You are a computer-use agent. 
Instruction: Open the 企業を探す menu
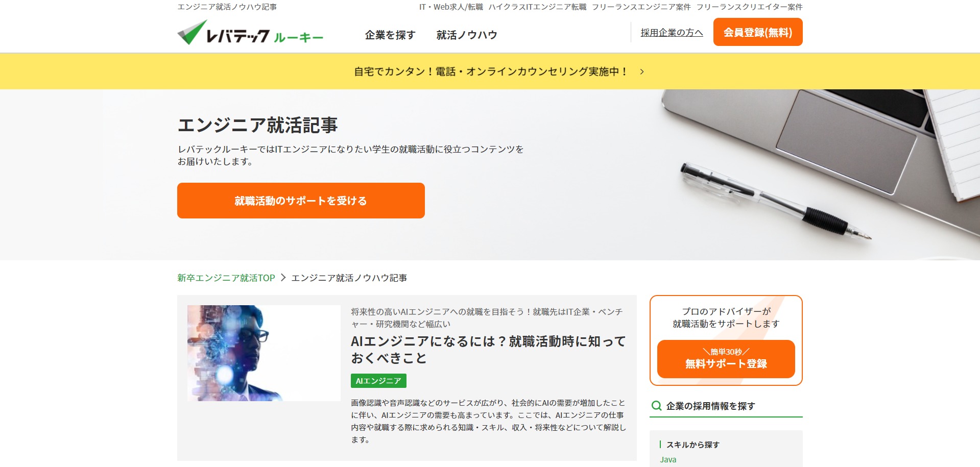coord(390,35)
